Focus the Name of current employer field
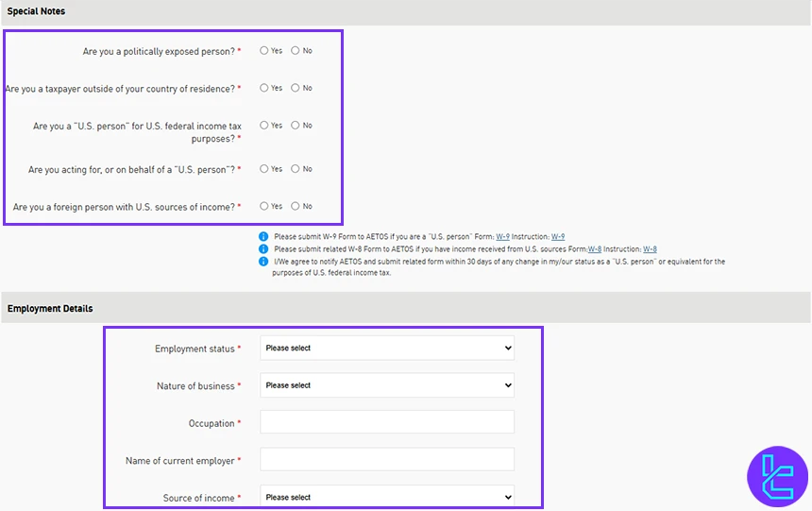The height and width of the screenshot is (511, 812). pos(387,460)
